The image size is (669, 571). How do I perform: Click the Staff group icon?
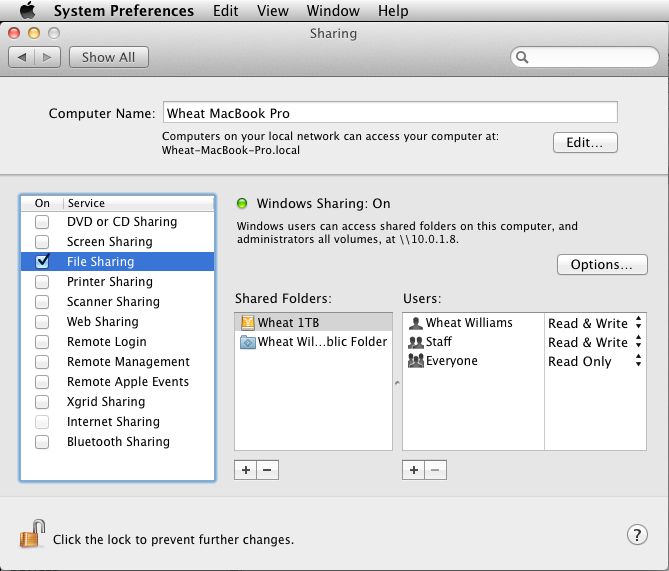click(x=416, y=342)
